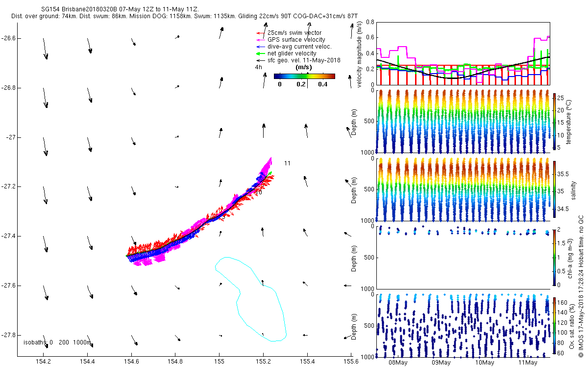Image resolution: width=588 pixels, height=368 pixels.
Task: Click the 'temperature (°C)' colorbar label
Action: tap(568, 121)
